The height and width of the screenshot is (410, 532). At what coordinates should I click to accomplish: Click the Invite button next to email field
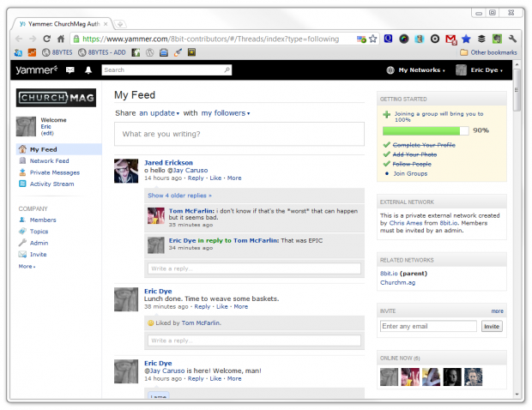click(492, 327)
